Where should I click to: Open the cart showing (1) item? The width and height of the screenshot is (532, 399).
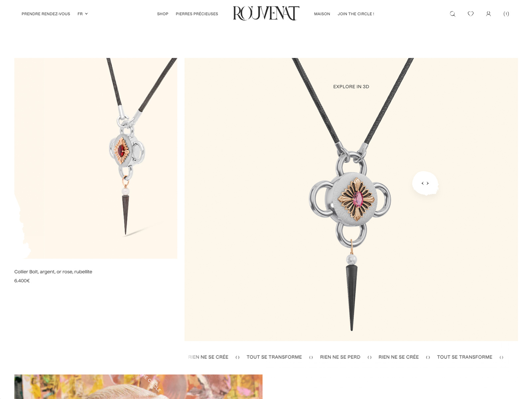click(506, 14)
